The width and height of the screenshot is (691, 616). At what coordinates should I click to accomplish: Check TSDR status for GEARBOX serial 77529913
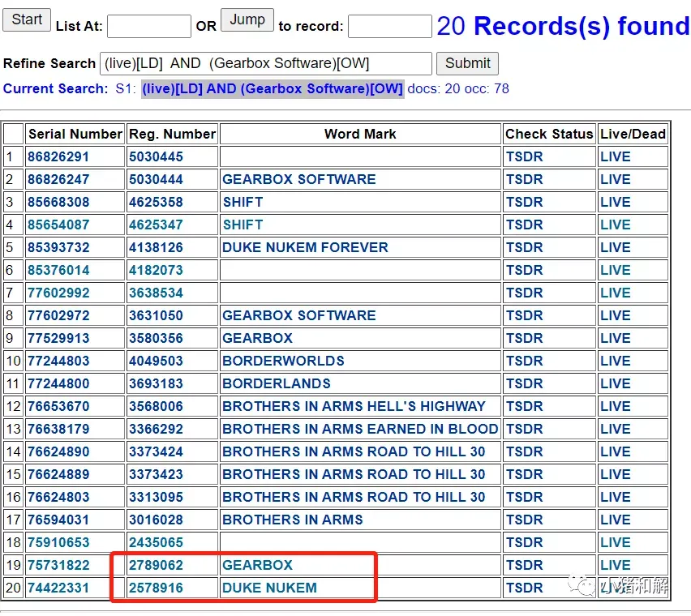(x=524, y=338)
